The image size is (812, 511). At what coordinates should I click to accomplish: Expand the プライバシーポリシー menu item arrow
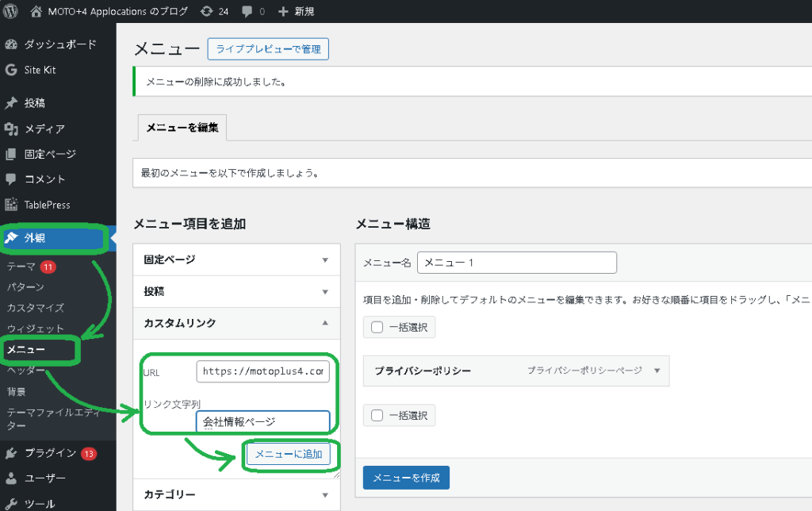(x=657, y=371)
